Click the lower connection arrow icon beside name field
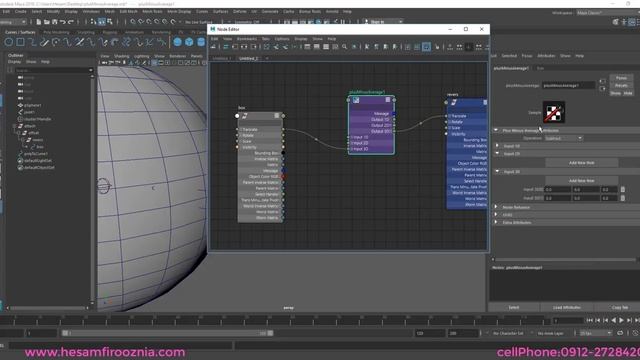The image size is (640, 360). pos(602,89)
